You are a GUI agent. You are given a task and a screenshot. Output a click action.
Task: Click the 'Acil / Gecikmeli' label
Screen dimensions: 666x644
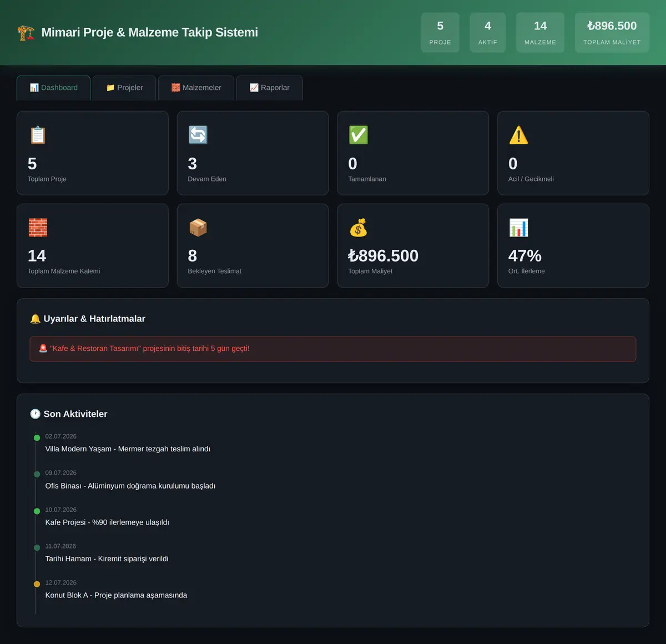[531, 179]
